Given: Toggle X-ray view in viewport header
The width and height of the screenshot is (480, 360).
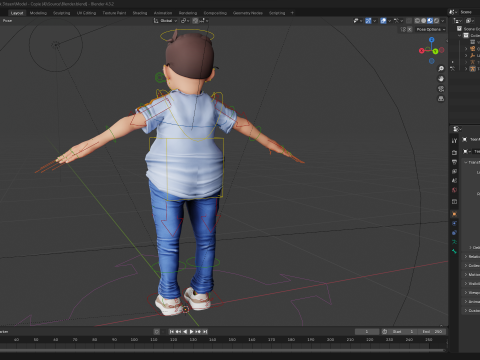Looking at the screenshot, I should point(409,21).
